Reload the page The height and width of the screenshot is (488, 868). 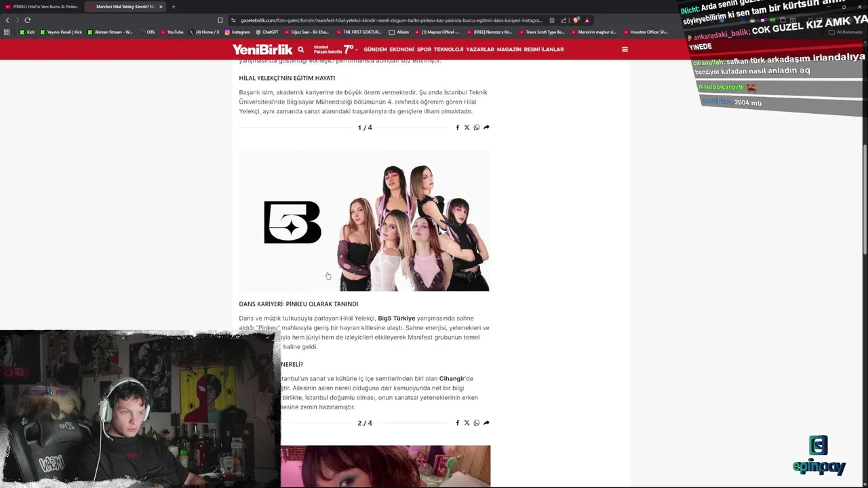[28, 20]
